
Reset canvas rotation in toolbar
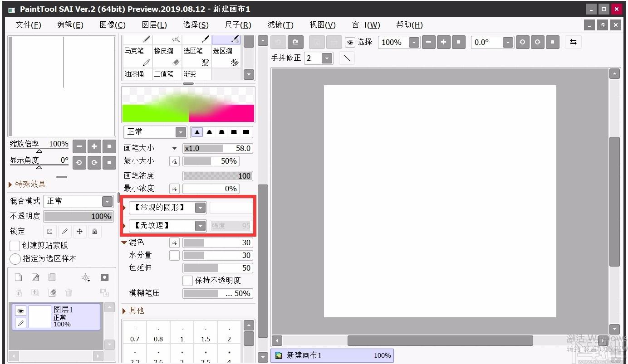click(x=552, y=42)
